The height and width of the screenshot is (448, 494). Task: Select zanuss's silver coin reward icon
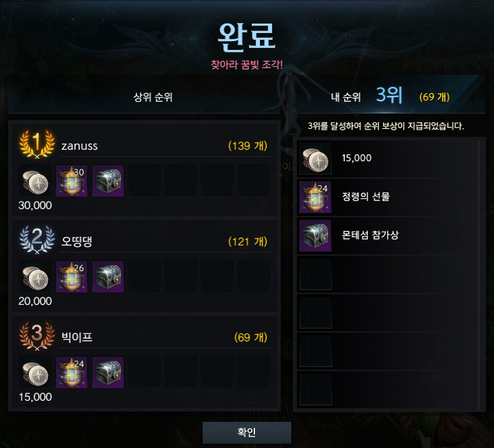35,181
